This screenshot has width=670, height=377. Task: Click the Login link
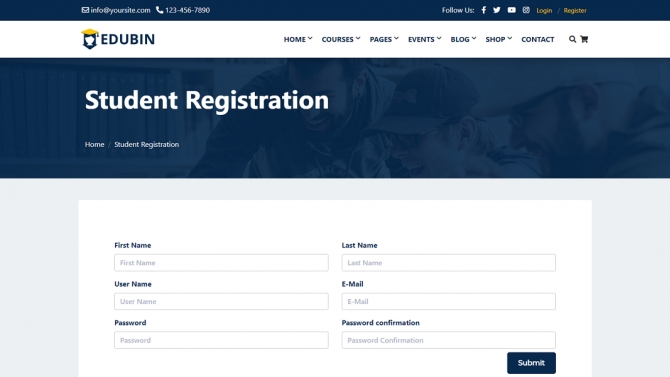coord(544,10)
